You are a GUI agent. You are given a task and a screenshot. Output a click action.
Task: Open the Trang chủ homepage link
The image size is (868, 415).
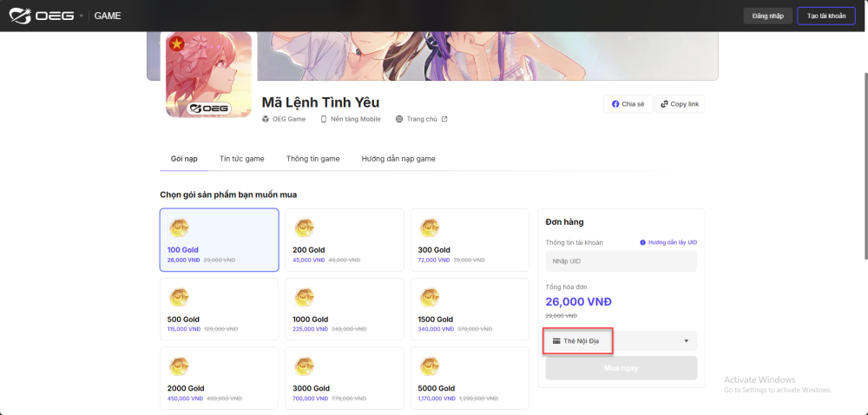tap(421, 119)
